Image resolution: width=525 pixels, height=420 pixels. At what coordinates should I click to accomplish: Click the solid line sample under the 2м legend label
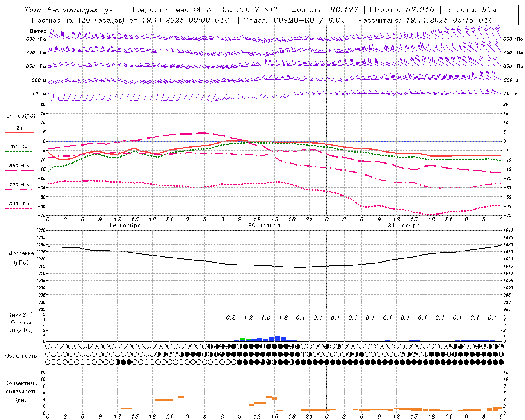[x=19, y=133]
